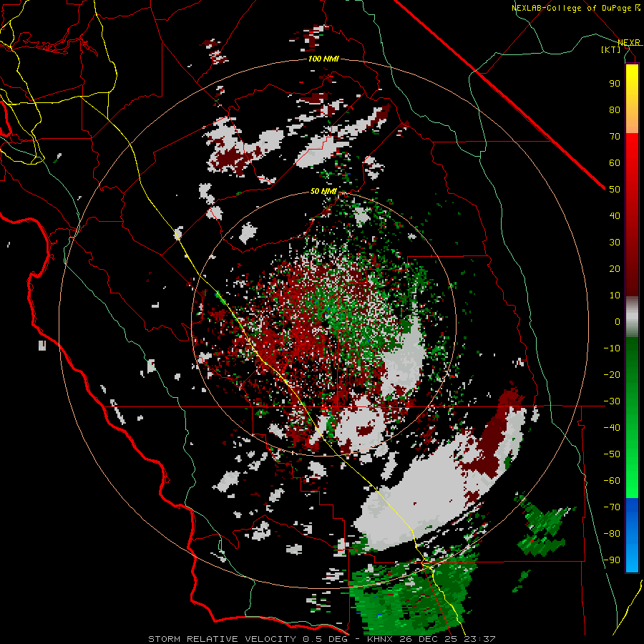Click the -60 value on the velocity scale

pos(612,481)
